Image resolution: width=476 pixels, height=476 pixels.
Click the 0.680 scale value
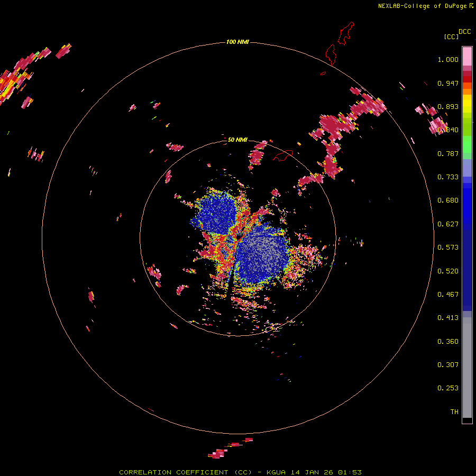pyautogui.click(x=448, y=200)
